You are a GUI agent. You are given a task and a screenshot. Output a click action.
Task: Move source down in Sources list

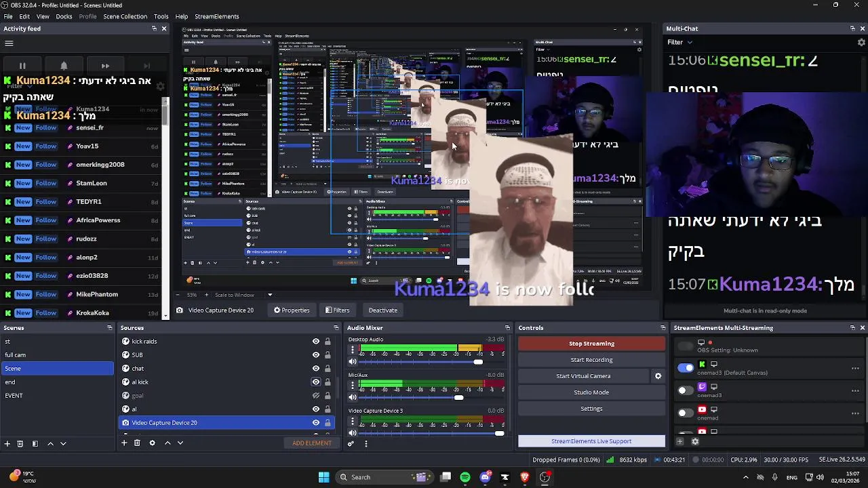(x=180, y=443)
